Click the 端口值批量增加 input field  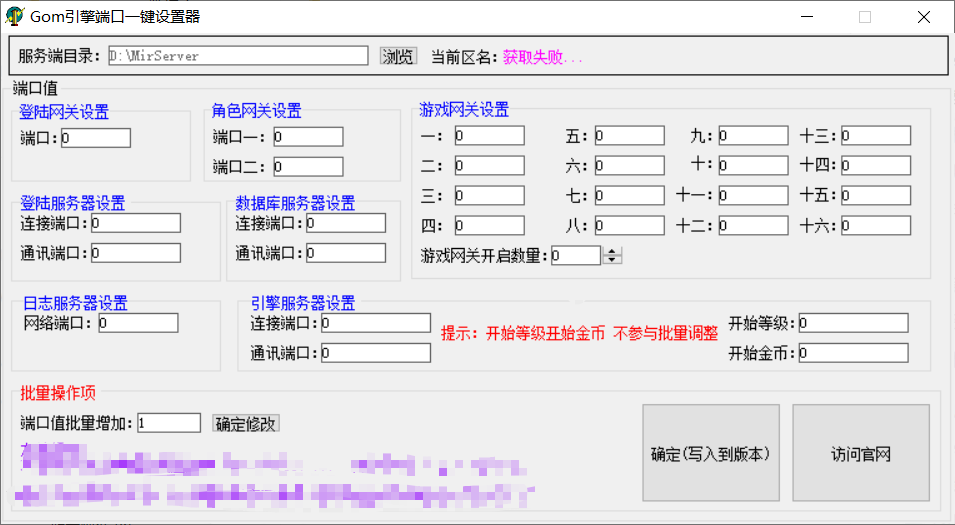point(169,423)
